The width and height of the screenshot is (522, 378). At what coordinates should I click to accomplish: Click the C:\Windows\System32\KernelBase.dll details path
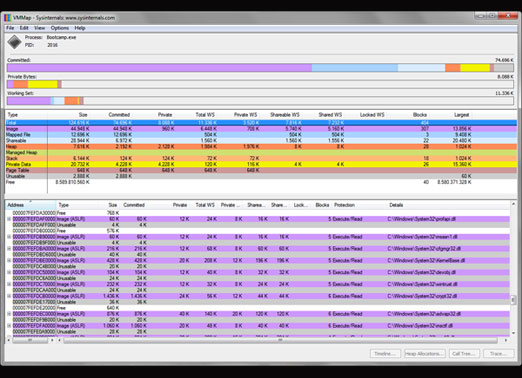[426, 260]
